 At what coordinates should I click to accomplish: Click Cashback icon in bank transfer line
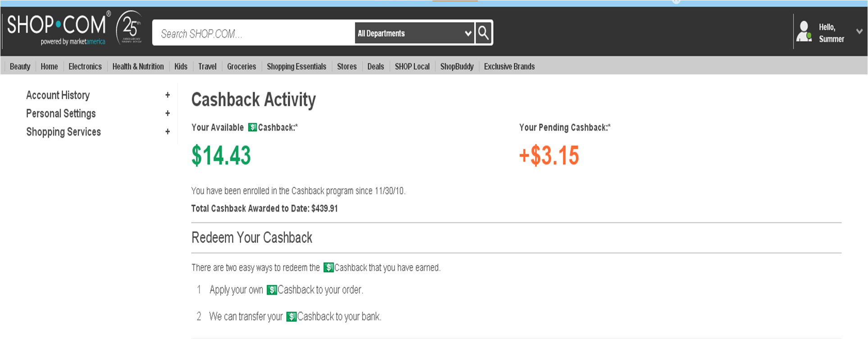(291, 317)
